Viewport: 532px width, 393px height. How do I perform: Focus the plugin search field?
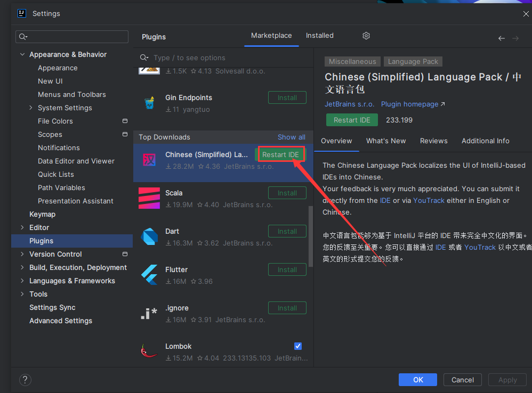(224, 58)
